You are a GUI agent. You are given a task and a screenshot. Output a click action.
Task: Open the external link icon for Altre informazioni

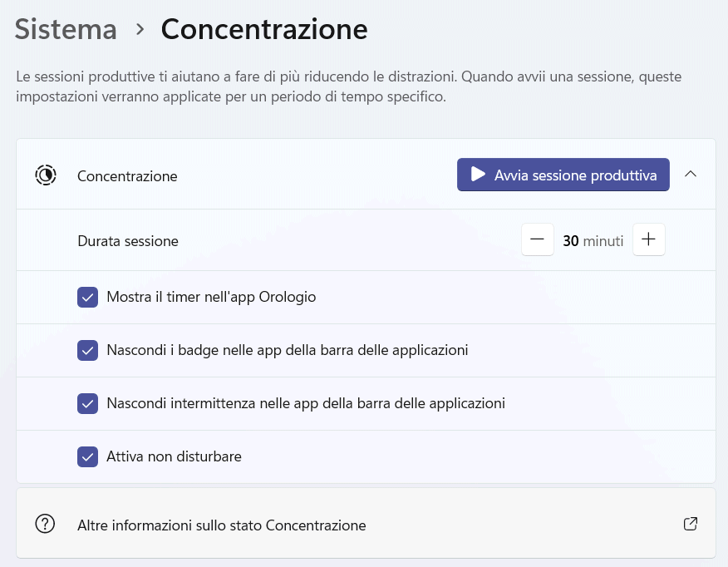(690, 524)
